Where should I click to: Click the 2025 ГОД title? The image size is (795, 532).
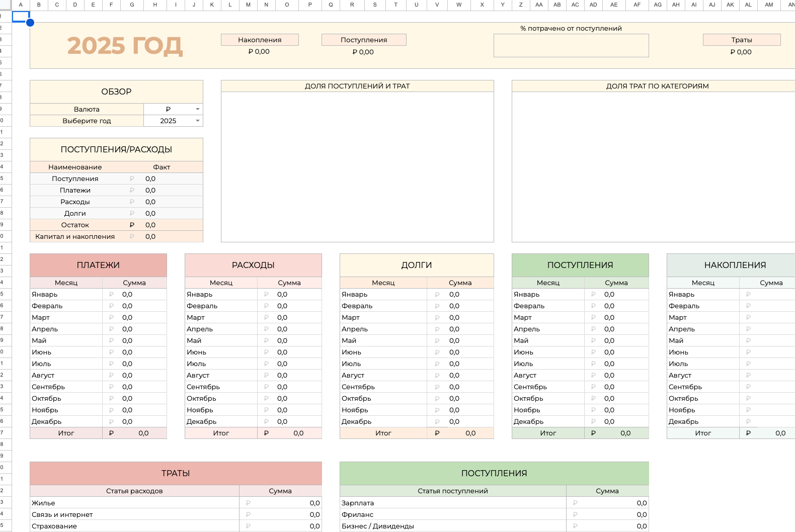point(124,46)
